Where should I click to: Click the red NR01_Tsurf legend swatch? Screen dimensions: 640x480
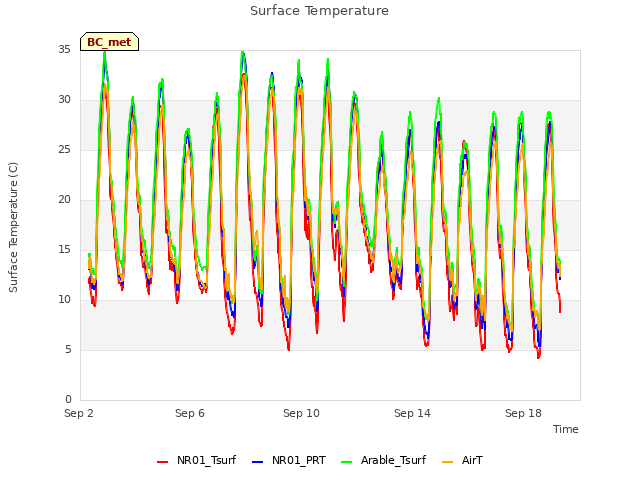162,462
